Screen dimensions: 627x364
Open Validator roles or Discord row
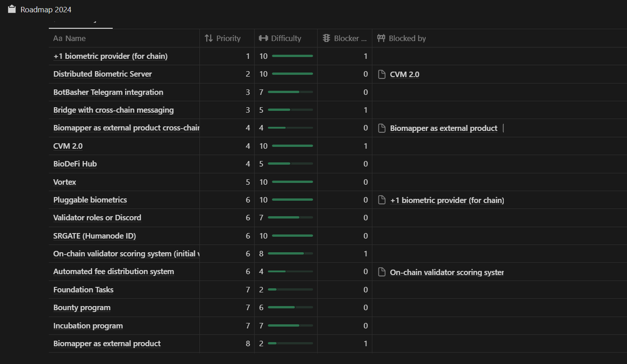click(97, 218)
